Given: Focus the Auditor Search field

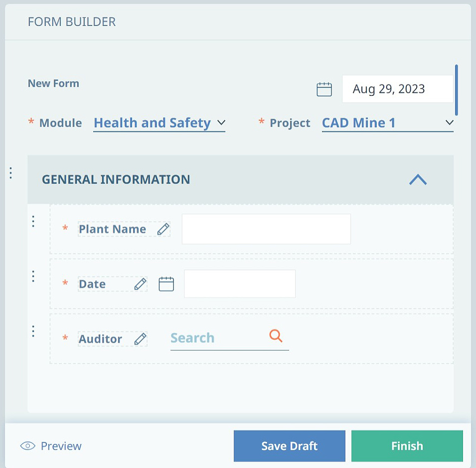Looking at the screenshot, I should (x=229, y=339).
